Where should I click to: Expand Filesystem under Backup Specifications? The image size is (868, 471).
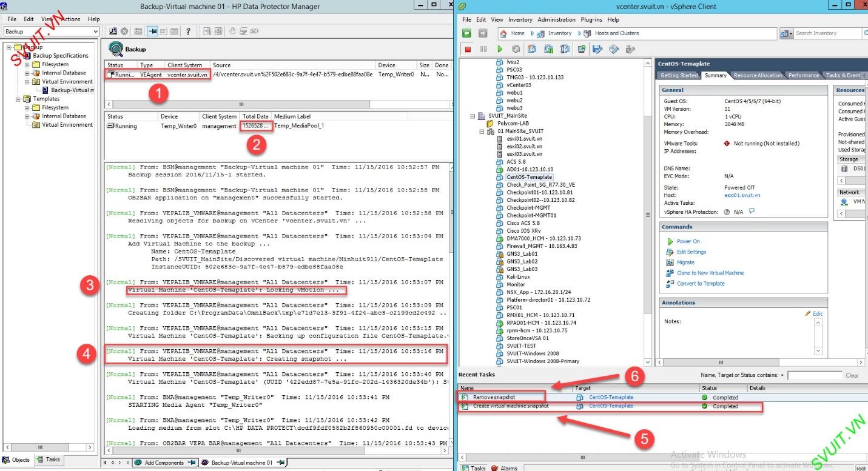click(27, 64)
